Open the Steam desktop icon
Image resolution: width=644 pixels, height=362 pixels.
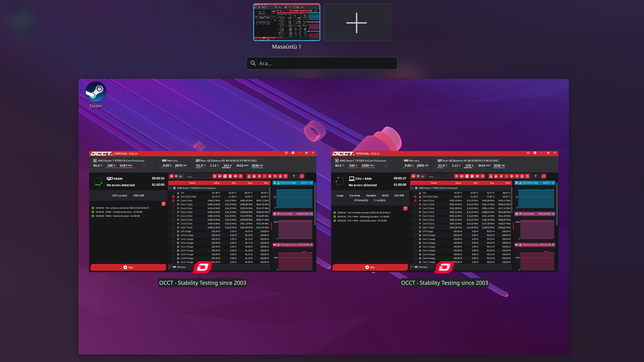pos(96,95)
